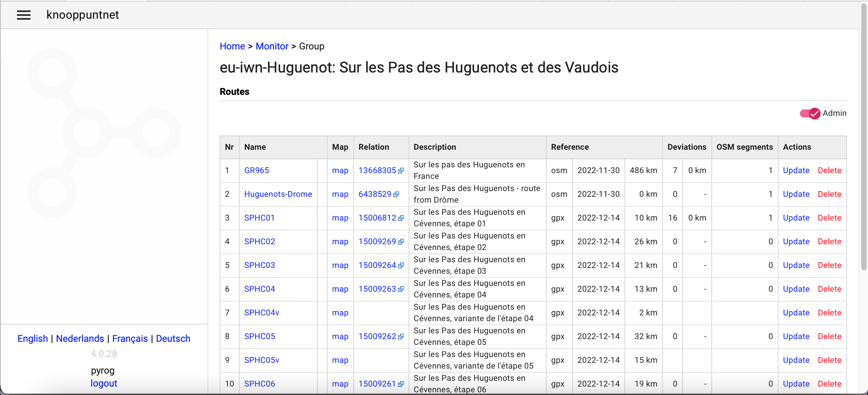Switch the interface to Nederlands
This screenshot has width=868, height=395.
coord(80,338)
